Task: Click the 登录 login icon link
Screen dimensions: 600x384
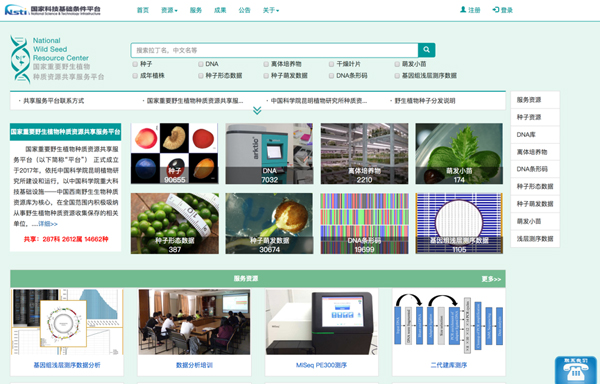Action: click(x=502, y=10)
